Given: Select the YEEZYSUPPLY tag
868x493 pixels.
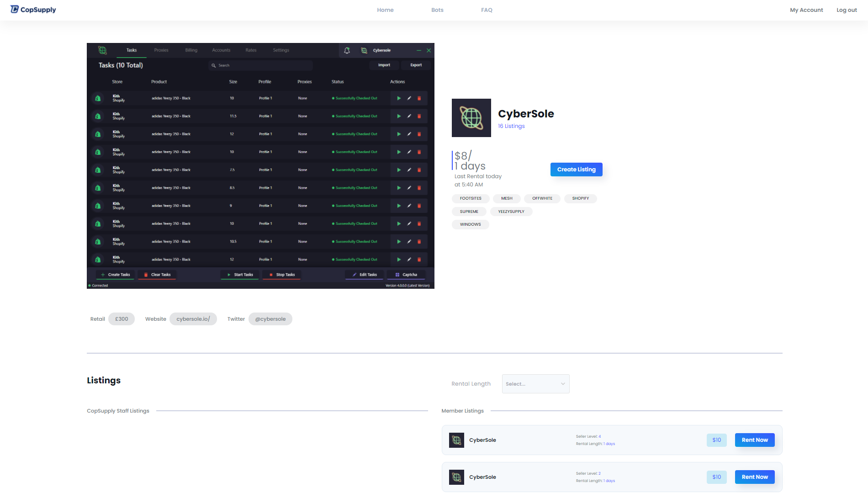Looking at the screenshot, I should tap(511, 212).
